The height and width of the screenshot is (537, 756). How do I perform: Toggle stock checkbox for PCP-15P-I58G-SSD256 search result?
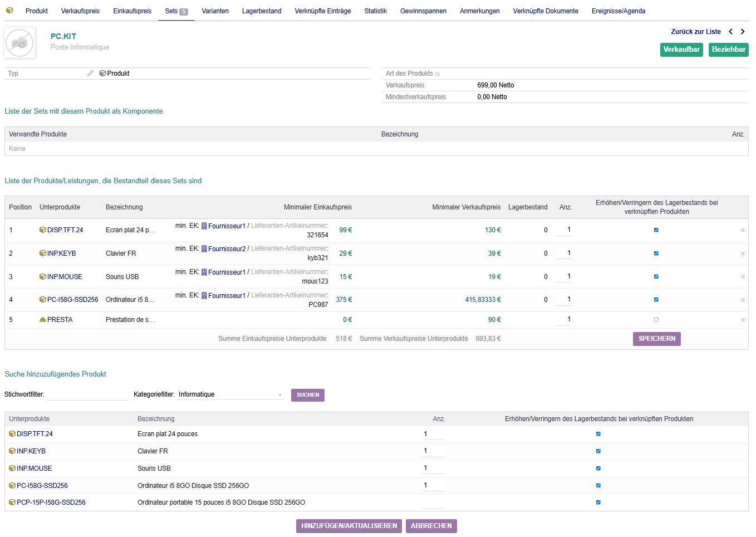tap(598, 502)
